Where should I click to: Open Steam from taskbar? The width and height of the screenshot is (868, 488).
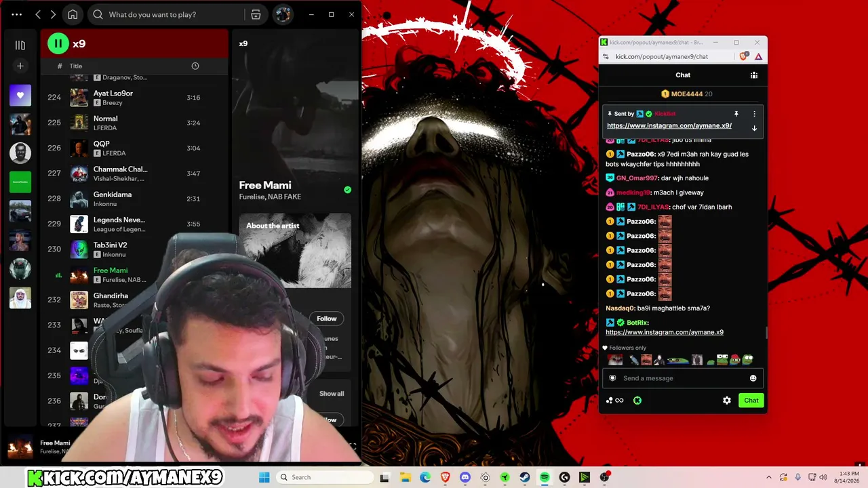click(525, 477)
